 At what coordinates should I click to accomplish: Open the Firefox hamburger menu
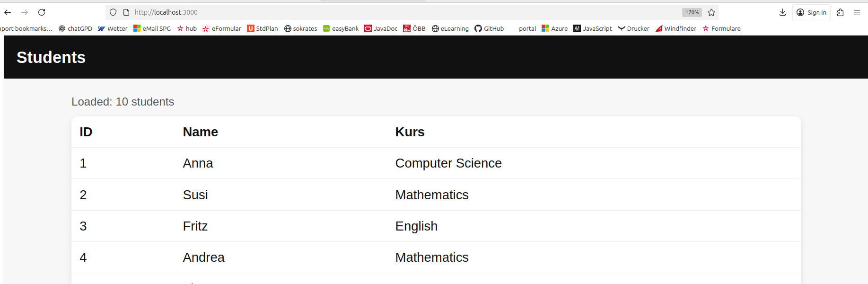tap(857, 12)
